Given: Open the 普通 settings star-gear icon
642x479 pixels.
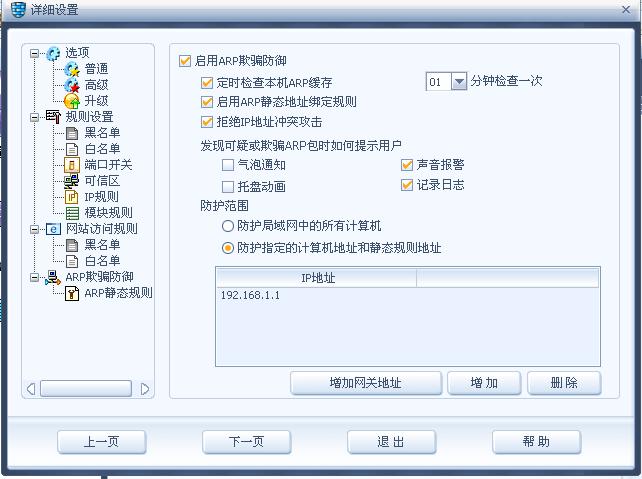Looking at the screenshot, I should tap(72, 69).
